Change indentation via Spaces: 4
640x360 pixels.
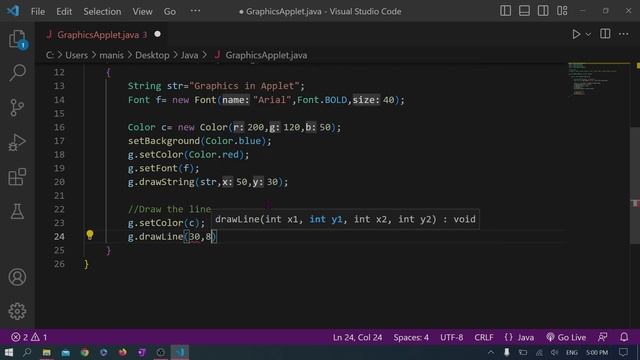[411, 337]
